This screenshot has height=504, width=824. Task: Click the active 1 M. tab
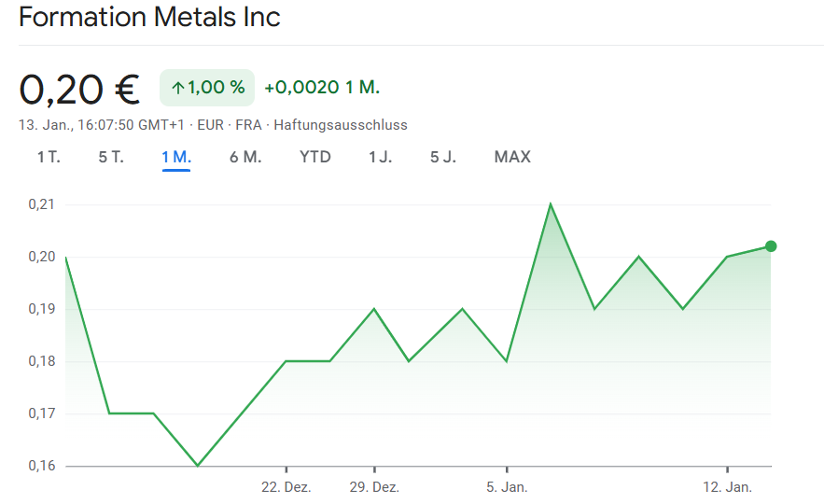point(176,157)
